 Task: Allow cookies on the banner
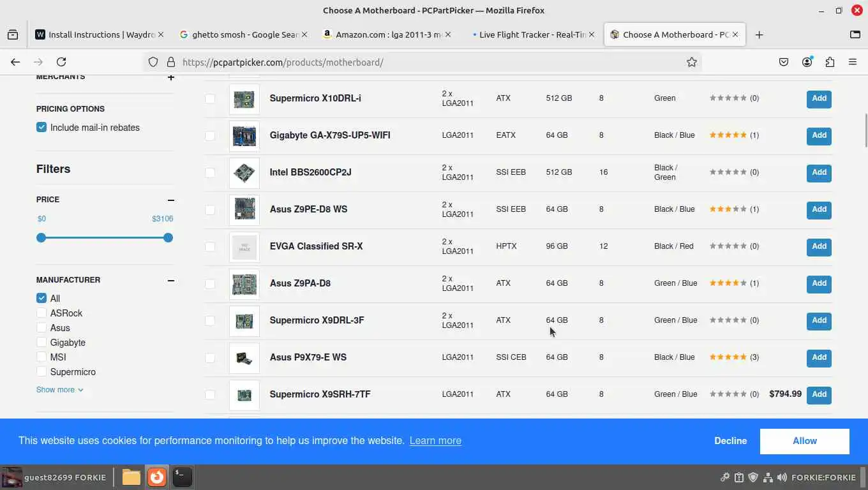click(804, 441)
